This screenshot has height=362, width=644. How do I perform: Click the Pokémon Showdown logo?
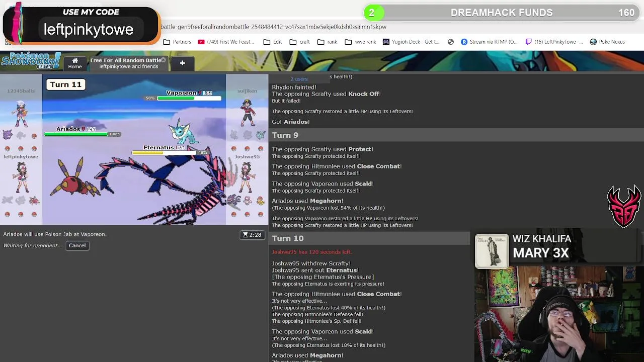pos(31,61)
